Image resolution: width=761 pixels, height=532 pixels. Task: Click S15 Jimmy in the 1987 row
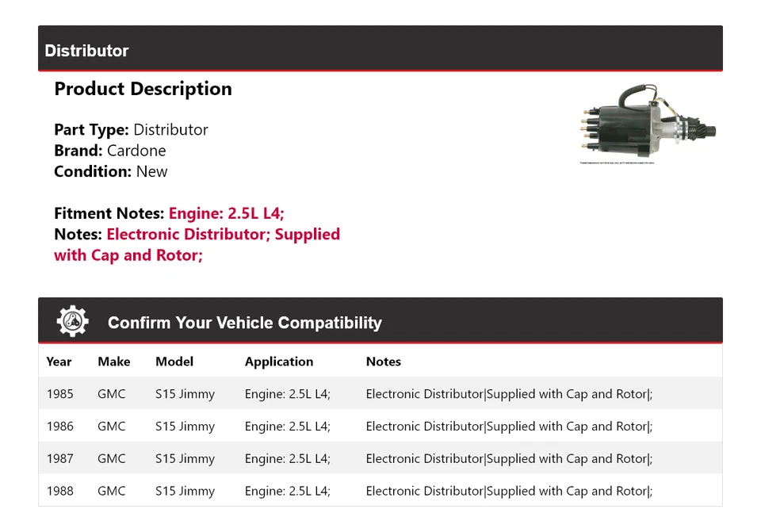pos(185,459)
